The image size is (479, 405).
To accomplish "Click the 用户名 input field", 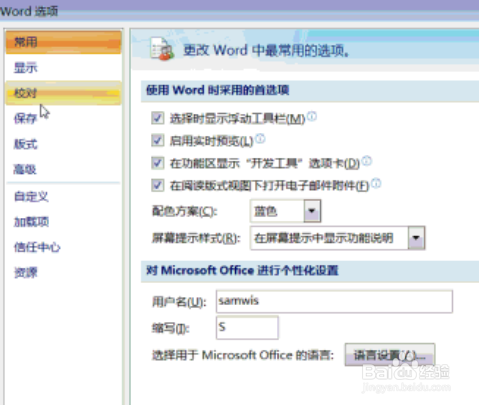I will (334, 301).
